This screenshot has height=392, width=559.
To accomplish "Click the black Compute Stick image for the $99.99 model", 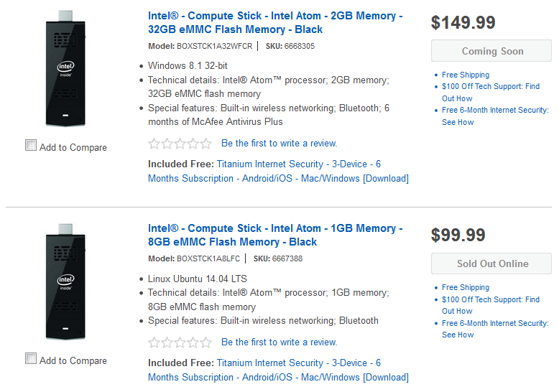I will click(x=65, y=283).
